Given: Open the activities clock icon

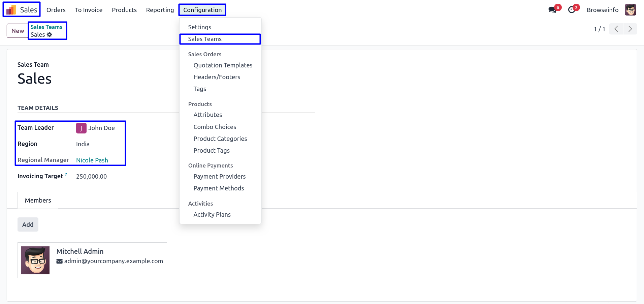Looking at the screenshot, I should click(572, 10).
